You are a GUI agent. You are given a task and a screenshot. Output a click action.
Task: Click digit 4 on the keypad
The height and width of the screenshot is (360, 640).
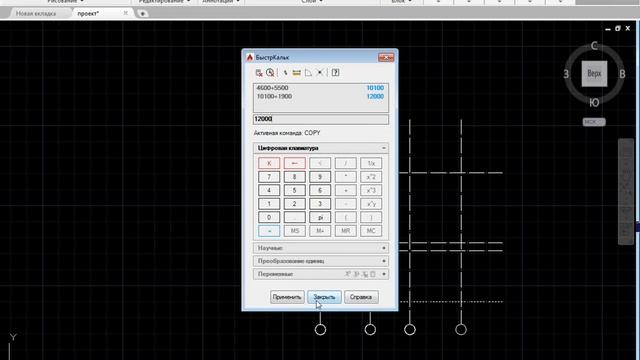coord(269,190)
